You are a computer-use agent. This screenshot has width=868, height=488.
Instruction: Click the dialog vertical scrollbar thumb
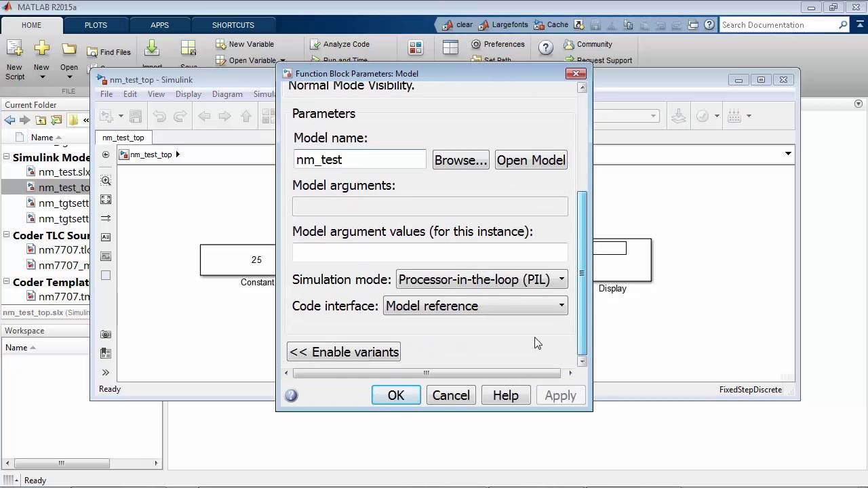point(581,272)
